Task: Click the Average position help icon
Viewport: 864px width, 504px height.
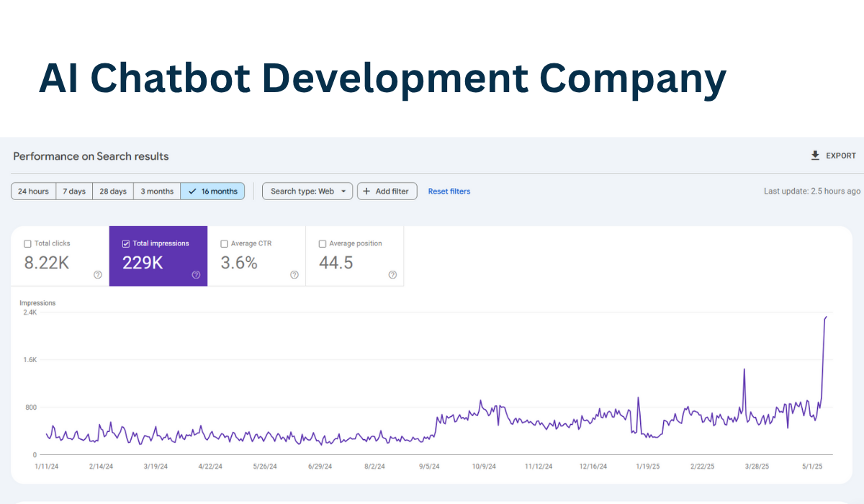Action: pyautogui.click(x=392, y=274)
